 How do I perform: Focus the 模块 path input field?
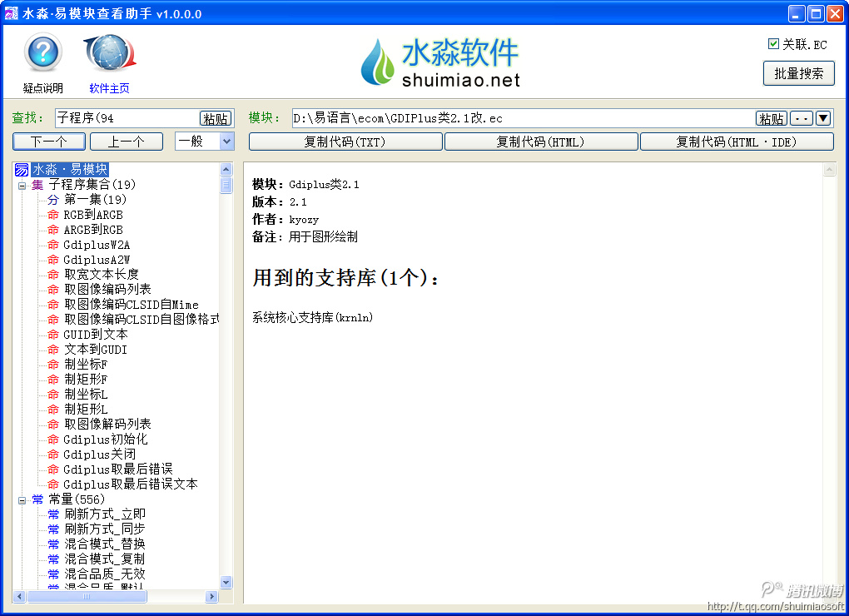click(524, 118)
